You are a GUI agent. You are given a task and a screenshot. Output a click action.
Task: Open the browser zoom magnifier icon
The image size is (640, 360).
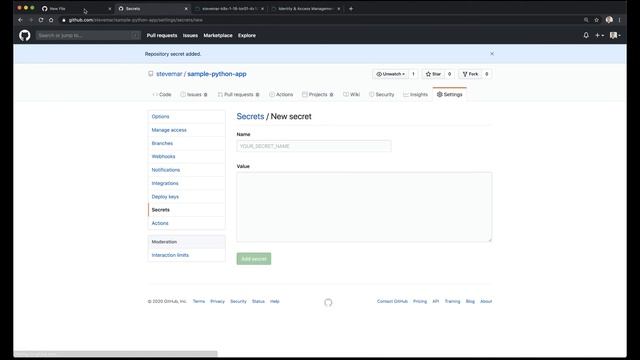pos(586,20)
